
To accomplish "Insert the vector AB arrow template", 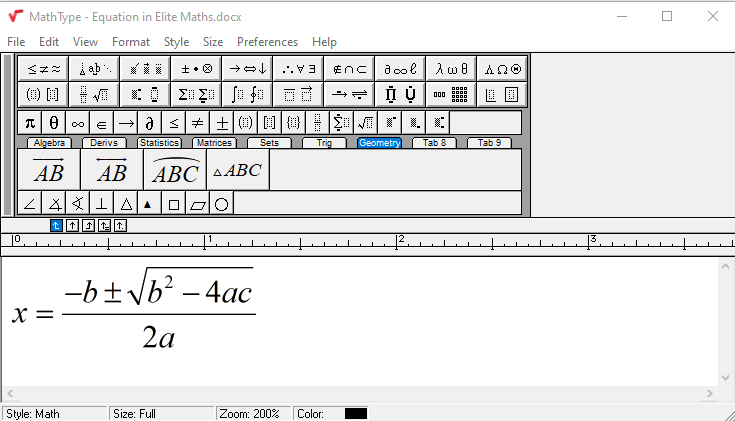I will 49,170.
